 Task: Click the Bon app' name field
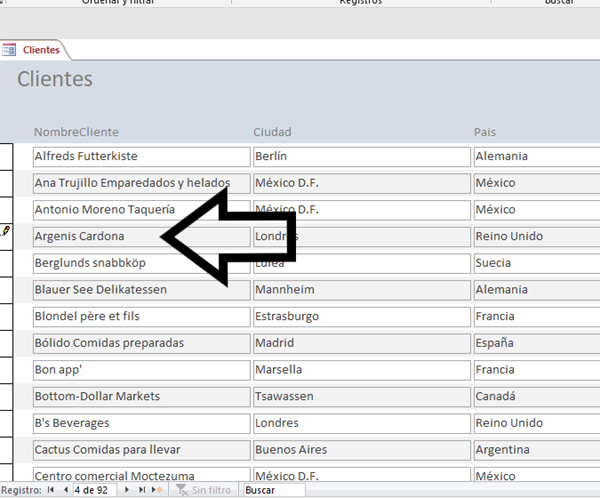tap(142, 370)
